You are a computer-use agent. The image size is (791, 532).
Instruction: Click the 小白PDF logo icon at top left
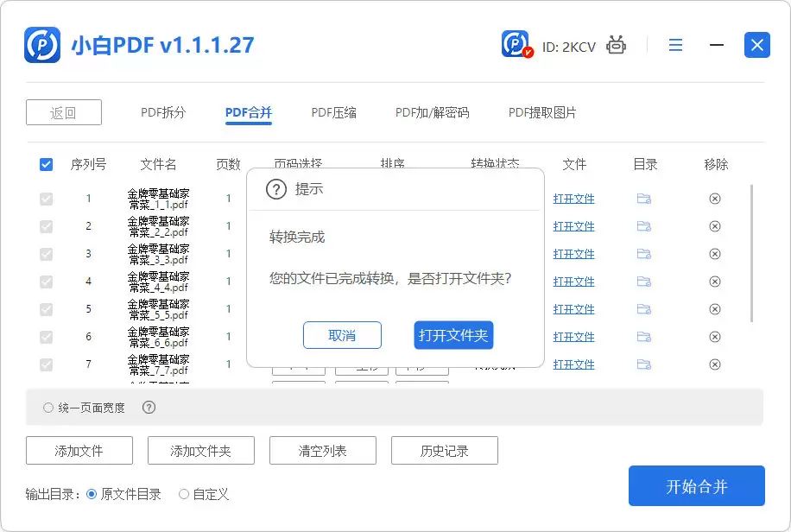click(43, 45)
